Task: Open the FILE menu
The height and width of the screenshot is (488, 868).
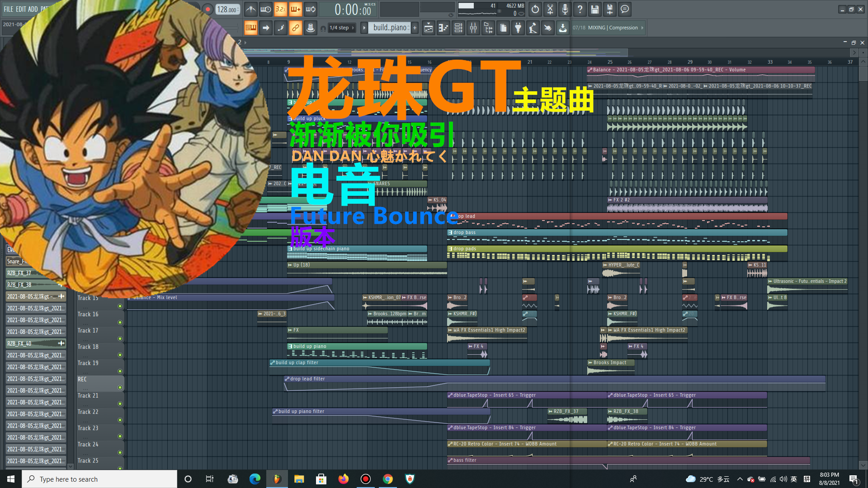Action: (9, 9)
